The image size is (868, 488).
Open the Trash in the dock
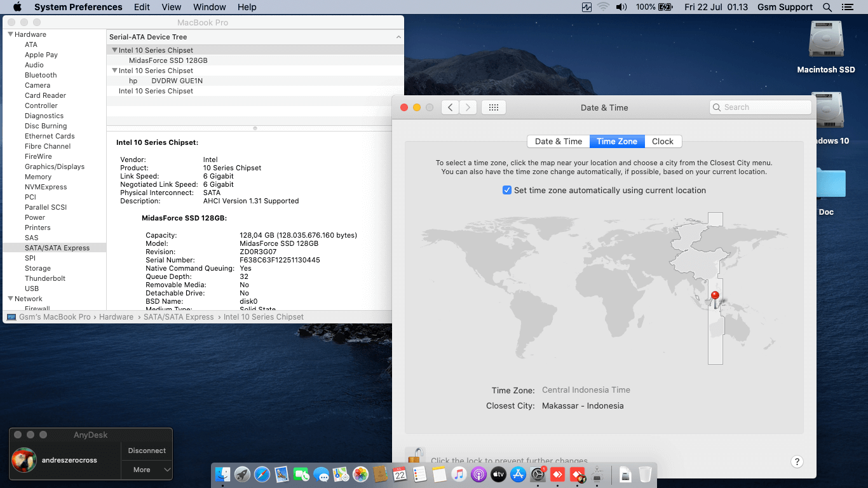645,474
